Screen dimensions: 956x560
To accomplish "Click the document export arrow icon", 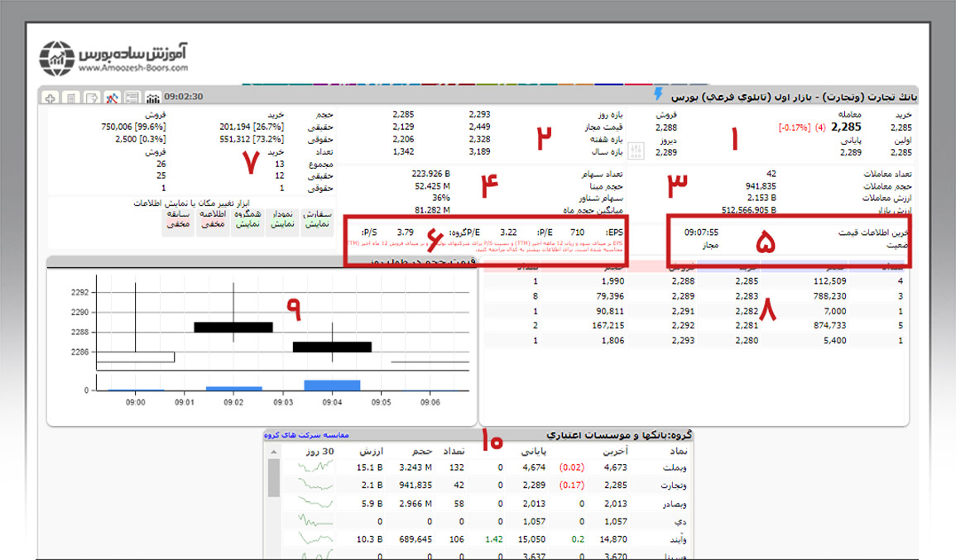I will 91,98.
